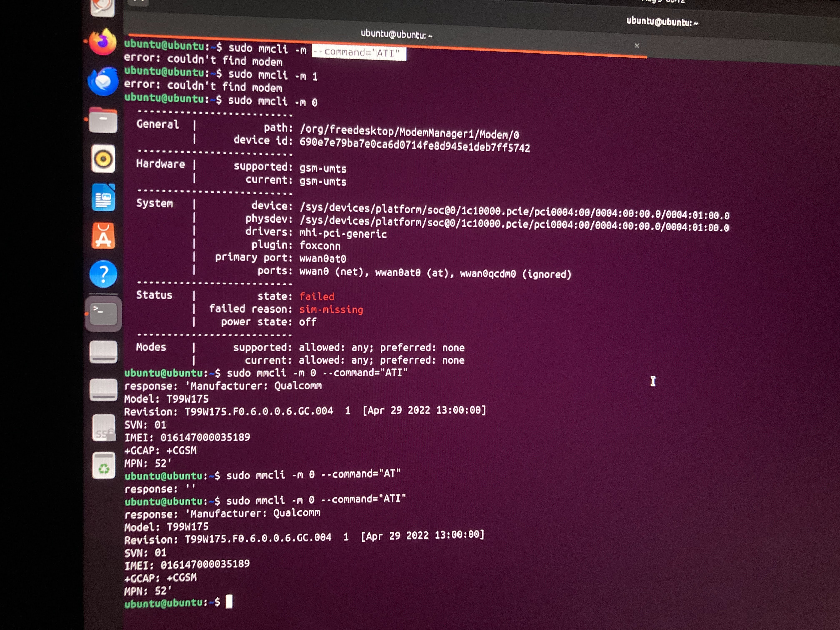
Task: Open Rhythmbox music player icon
Action: coord(103,159)
